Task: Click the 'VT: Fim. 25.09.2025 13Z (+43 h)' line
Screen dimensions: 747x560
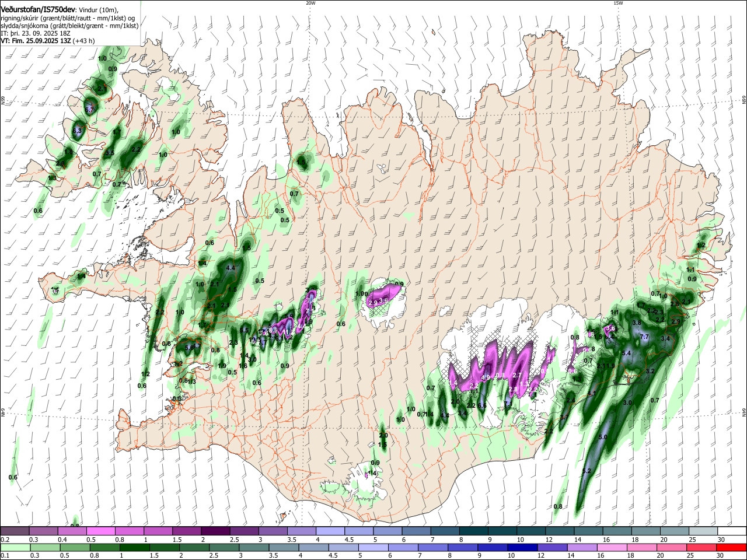Action: click(47, 41)
